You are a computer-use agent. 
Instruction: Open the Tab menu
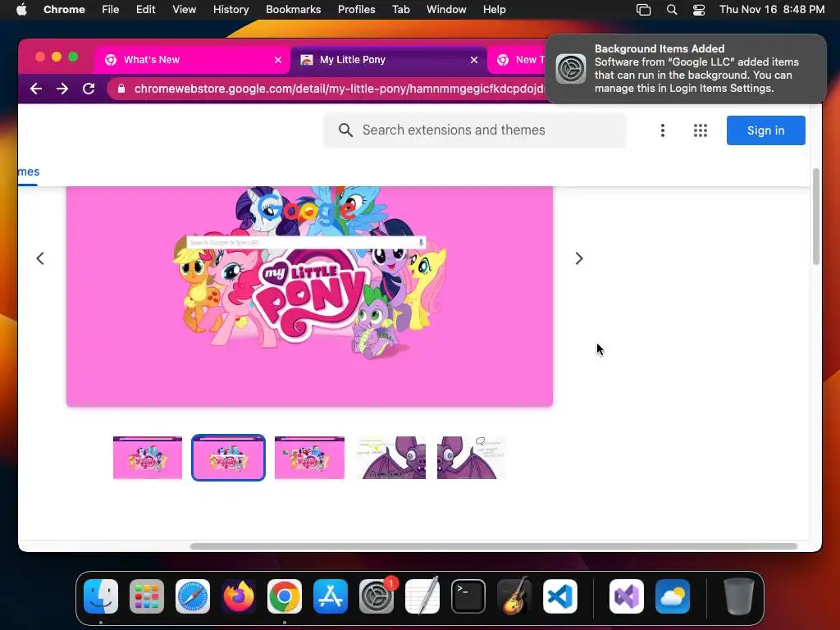(x=400, y=10)
